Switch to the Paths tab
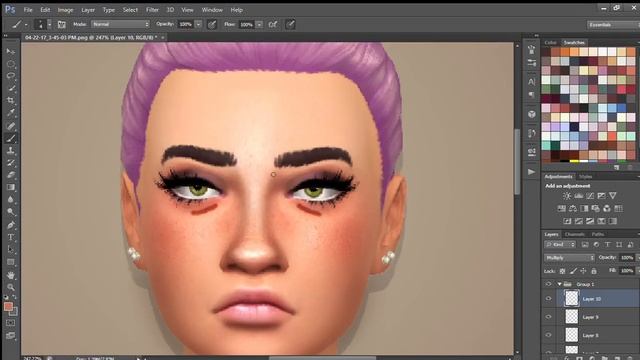This screenshot has width=640, height=360. pos(598,234)
